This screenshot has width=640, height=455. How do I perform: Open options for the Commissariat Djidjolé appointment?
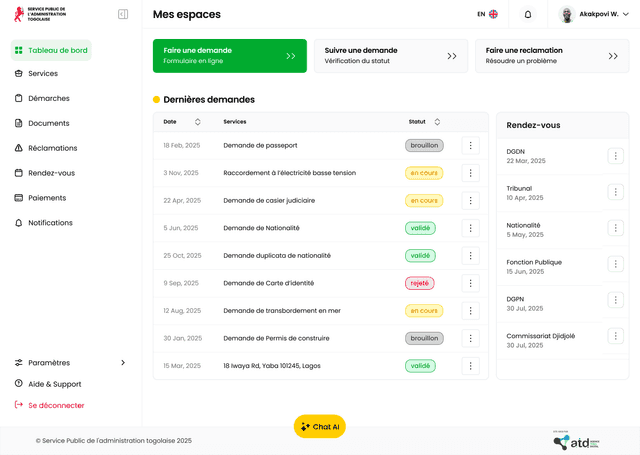(x=616, y=336)
